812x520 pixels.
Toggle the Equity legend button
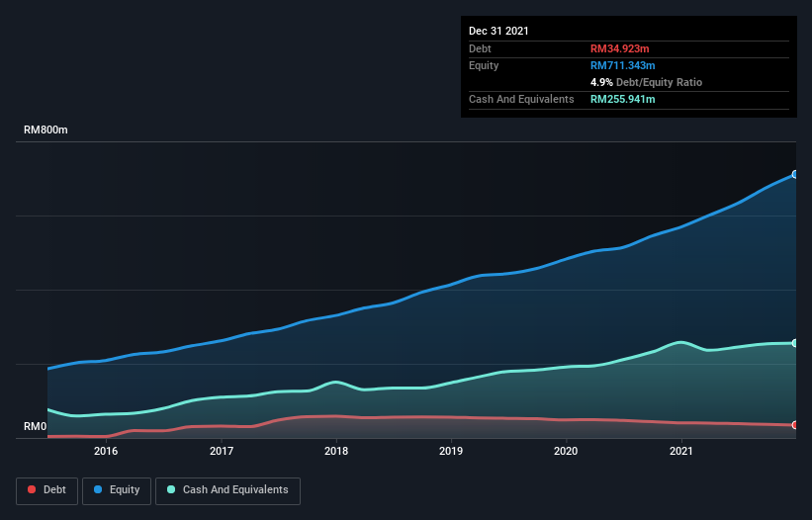coord(117,490)
